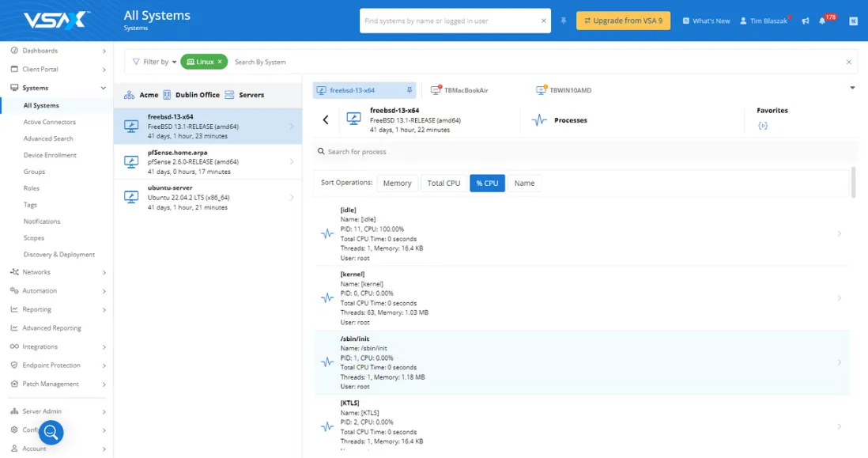Click the notifications bell icon in header
The image size is (868, 458).
click(822, 21)
